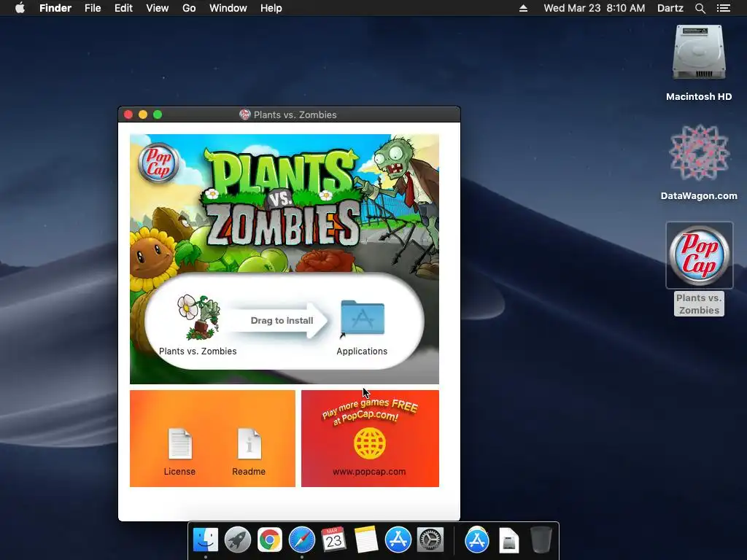747x560 pixels.
Task: Open Finder from the Dock
Action: pyautogui.click(x=206, y=540)
